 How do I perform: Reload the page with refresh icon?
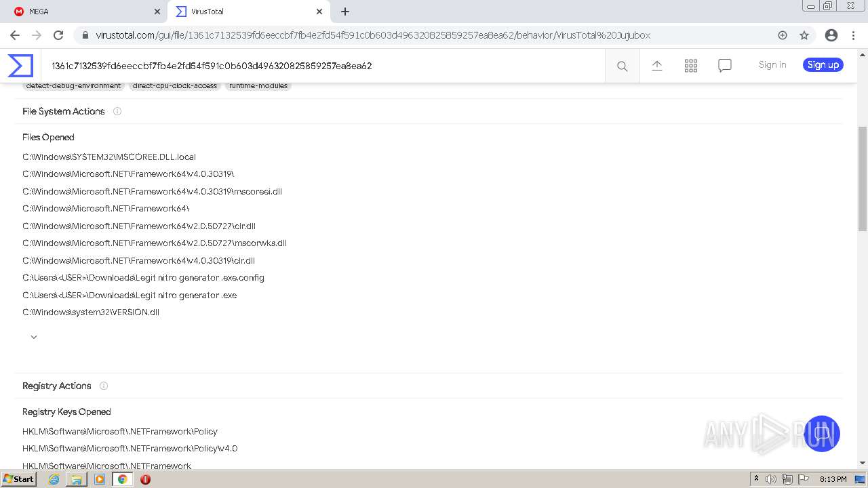pyautogui.click(x=58, y=35)
